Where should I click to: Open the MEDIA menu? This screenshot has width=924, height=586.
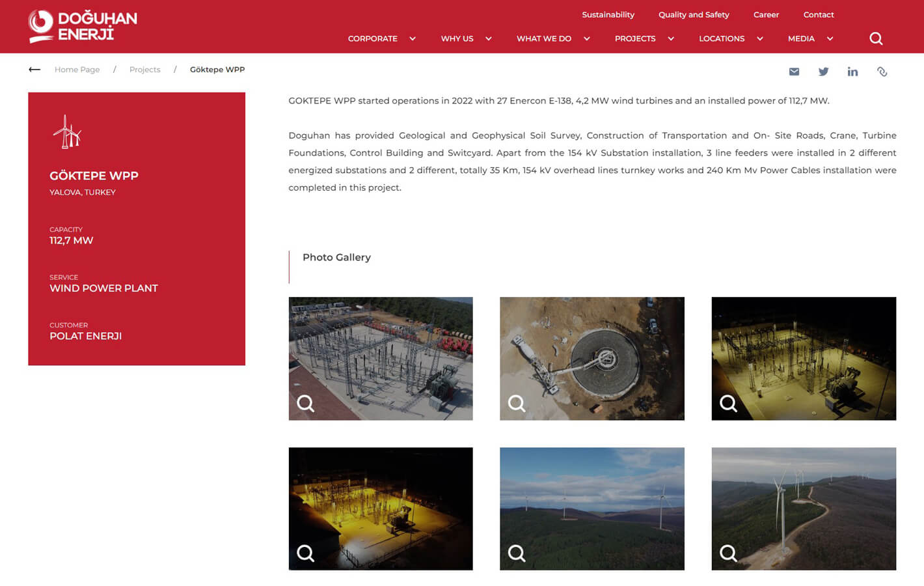801,38
